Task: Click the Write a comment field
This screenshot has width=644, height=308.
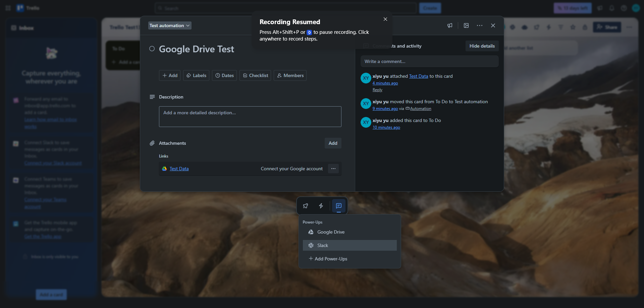Action: pyautogui.click(x=430, y=61)
